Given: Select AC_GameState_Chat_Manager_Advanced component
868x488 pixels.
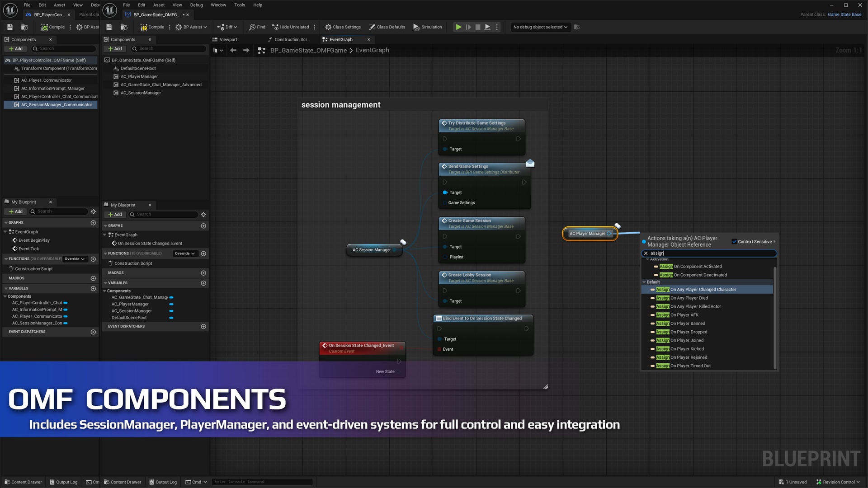Looking at the screenshot, I should click(x=161, y=85).
